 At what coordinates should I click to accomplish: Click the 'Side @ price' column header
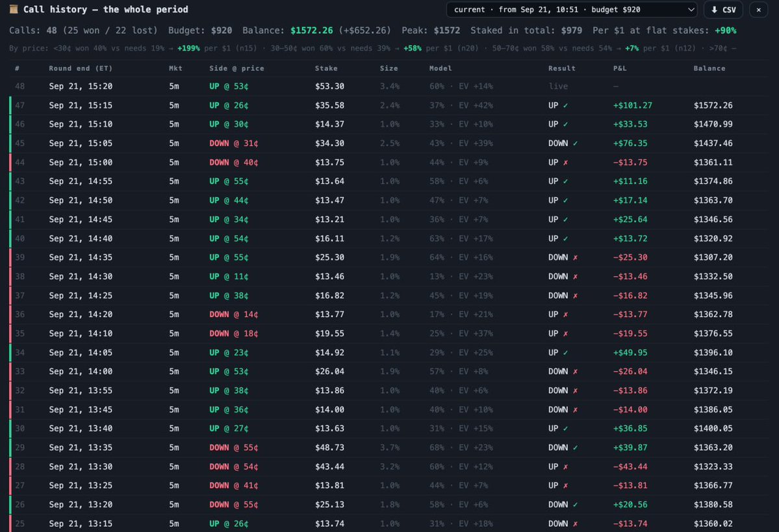236,69
